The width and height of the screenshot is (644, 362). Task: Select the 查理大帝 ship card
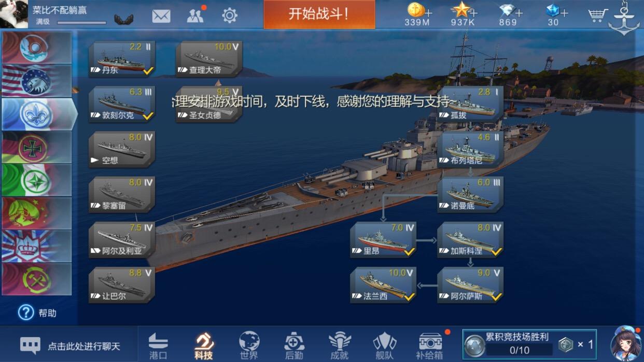(209, 59)
